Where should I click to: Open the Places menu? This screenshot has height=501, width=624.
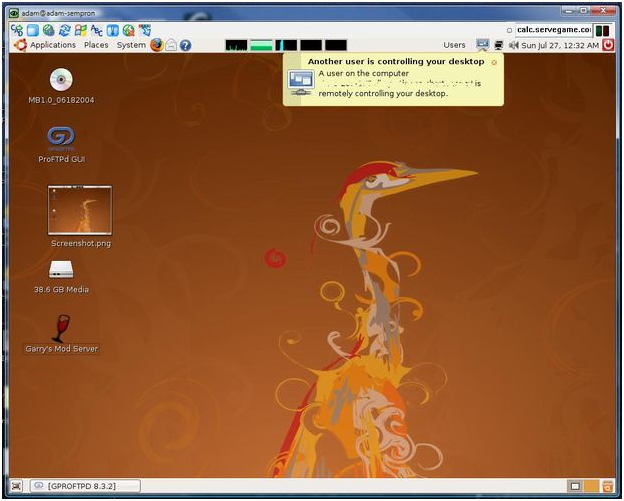(96, 45)
